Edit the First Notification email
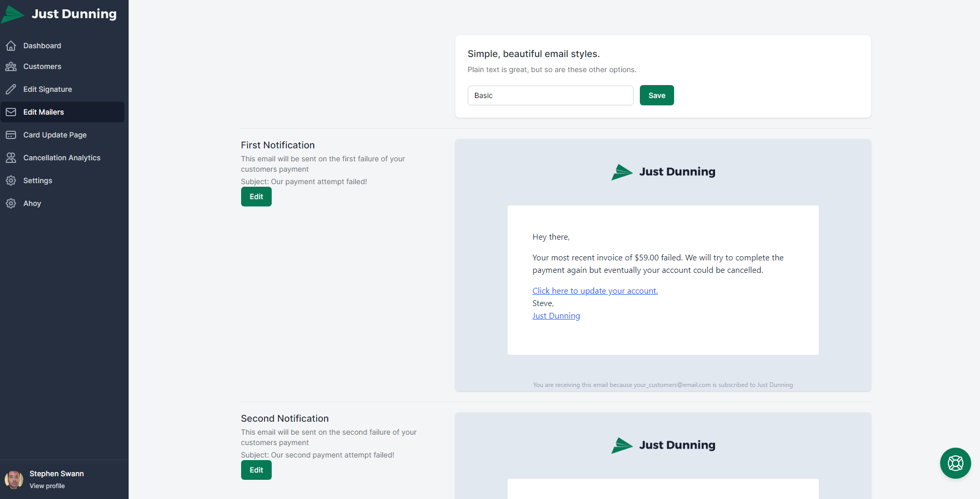Viewport: 980px width, 499px height. (256, 197)
